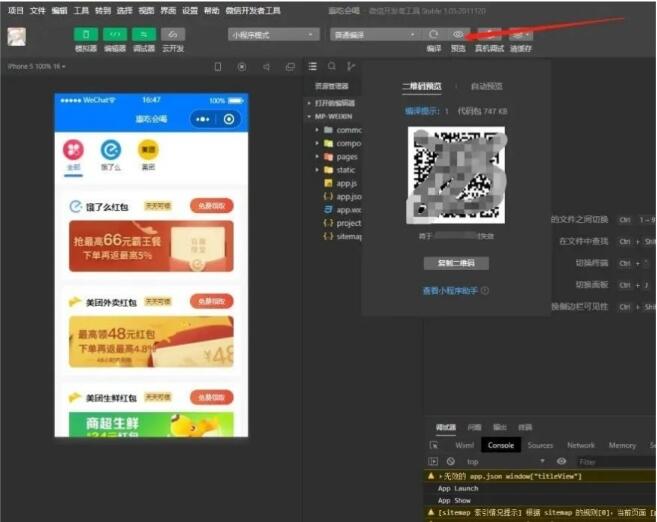
Task: Toggle the console sidebar icon
Action: click(433, 462)
